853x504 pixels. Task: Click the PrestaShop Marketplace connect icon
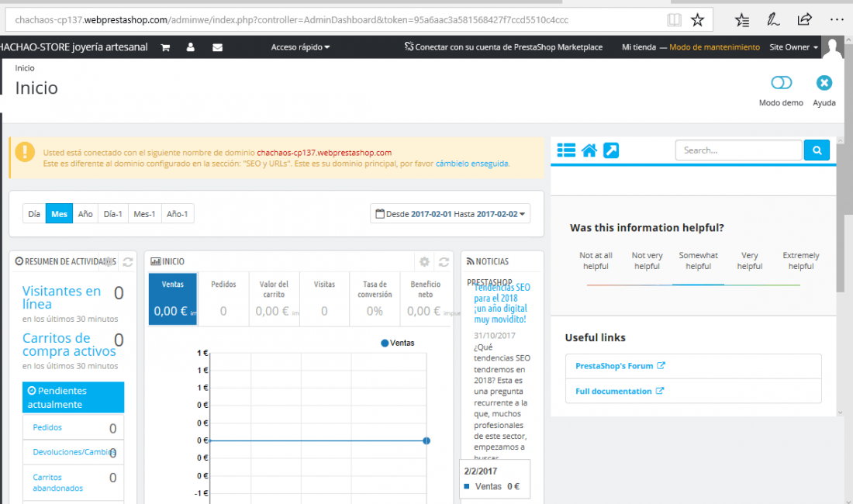pyautogui.click(x=409, y=47)
